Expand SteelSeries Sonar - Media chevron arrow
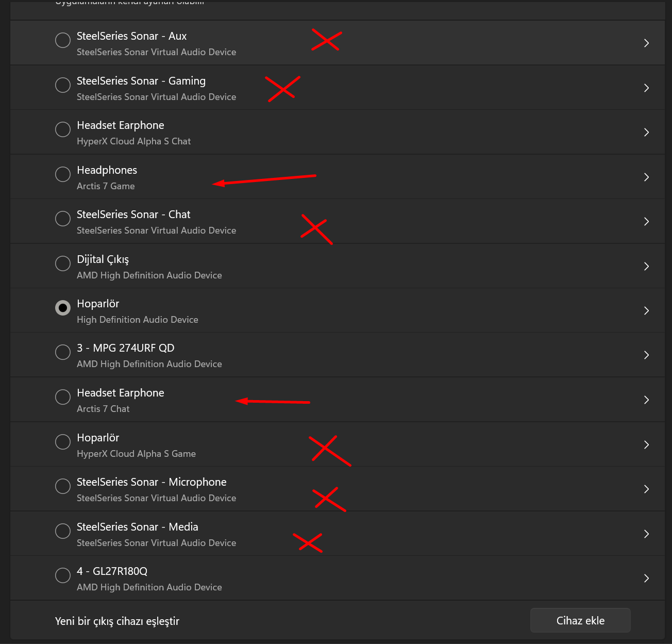This screenshot has width=672, height=644. coord(646,534)
